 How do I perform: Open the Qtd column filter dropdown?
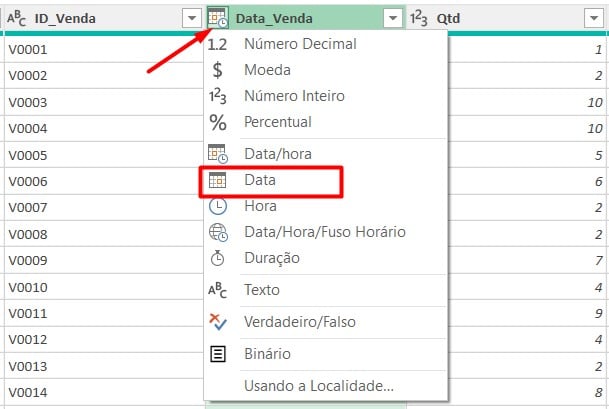(x=591, y=18)
